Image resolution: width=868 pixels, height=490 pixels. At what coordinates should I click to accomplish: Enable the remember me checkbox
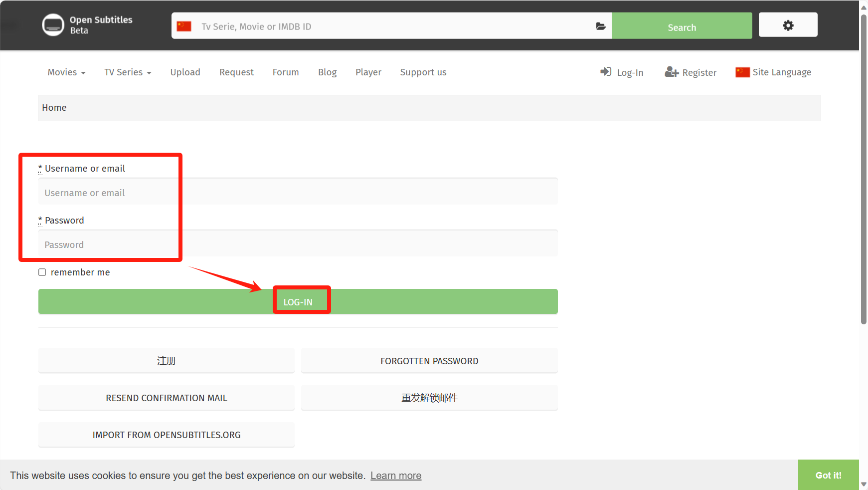click(x=42, y=272)
